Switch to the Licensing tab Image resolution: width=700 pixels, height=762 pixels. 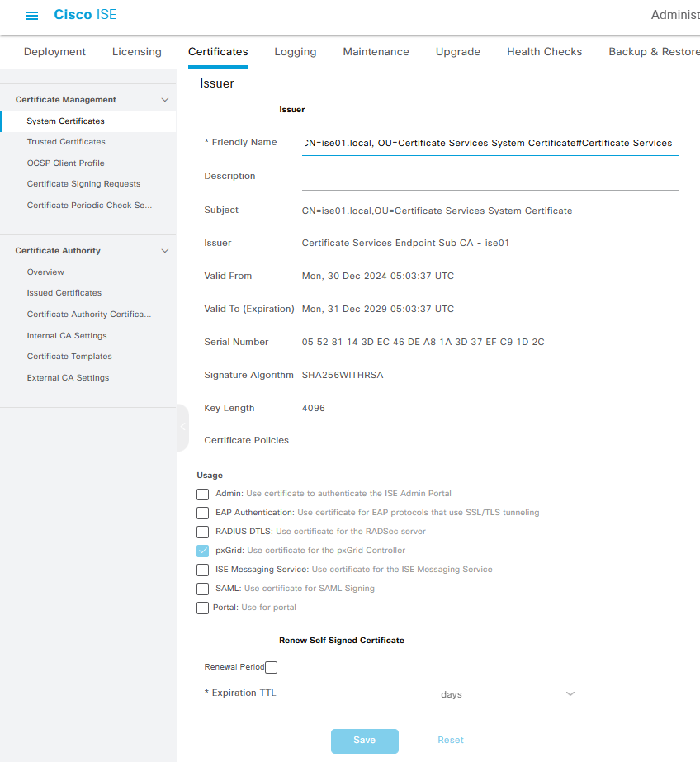point(136,51)
